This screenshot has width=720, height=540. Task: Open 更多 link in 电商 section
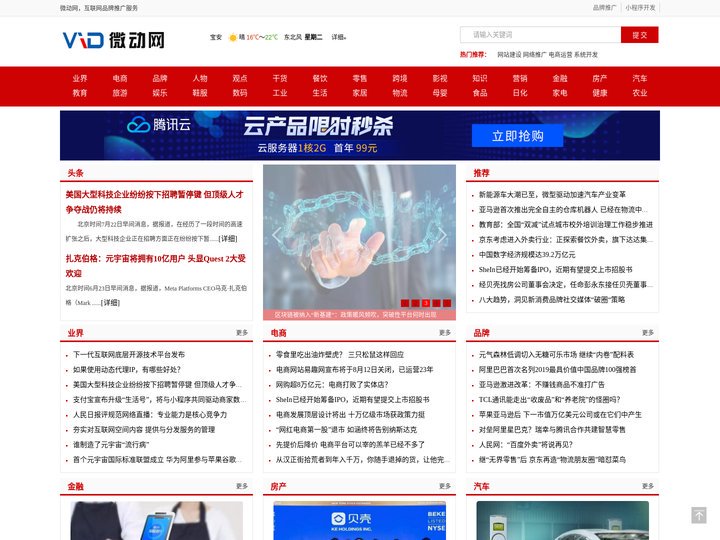444,333
